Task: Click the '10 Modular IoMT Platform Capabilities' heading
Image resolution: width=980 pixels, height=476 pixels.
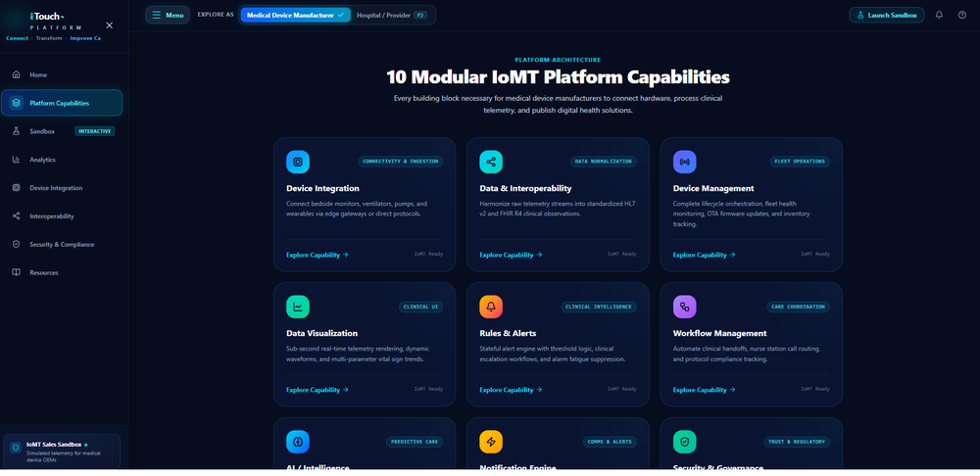Action: pyautogui.click(x=558, y=77)
